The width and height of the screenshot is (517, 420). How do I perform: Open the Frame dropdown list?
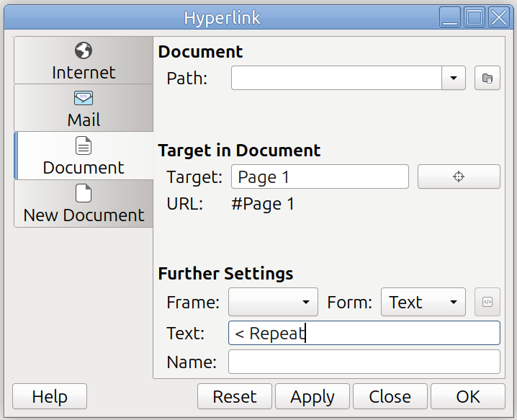click(x=273, y=303)
